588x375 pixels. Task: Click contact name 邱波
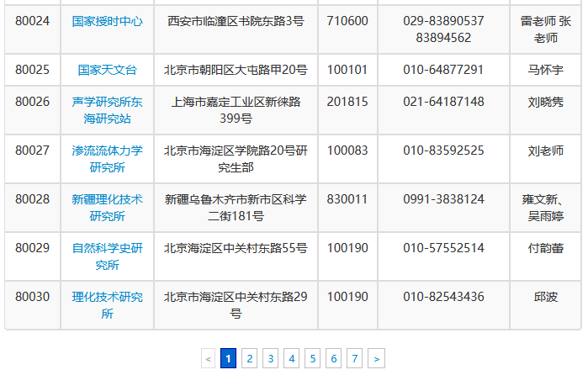point(546,297)
